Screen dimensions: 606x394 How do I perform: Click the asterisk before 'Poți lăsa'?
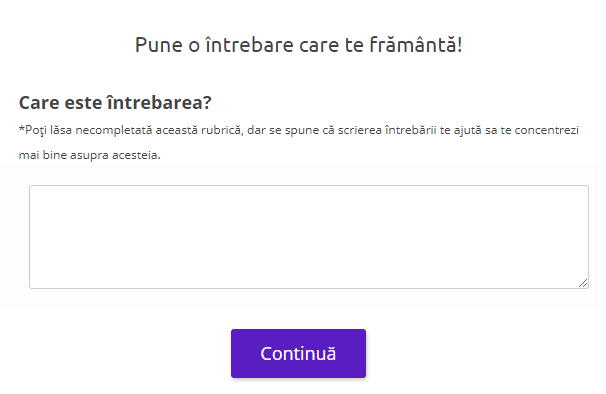click(22, 128)
